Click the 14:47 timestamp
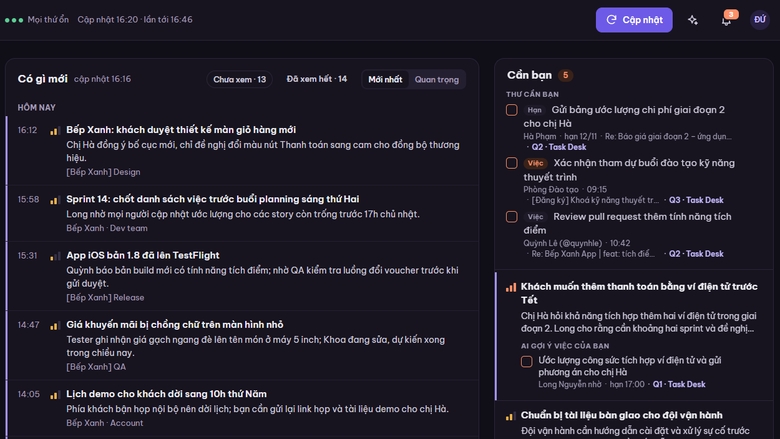 (28, 325)
